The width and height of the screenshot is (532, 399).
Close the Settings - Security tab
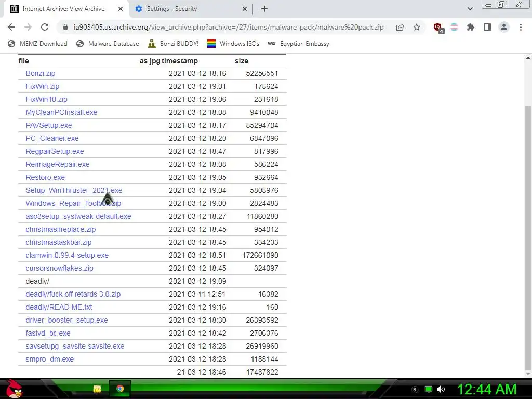pyautogui.click(x=245, y=9)
